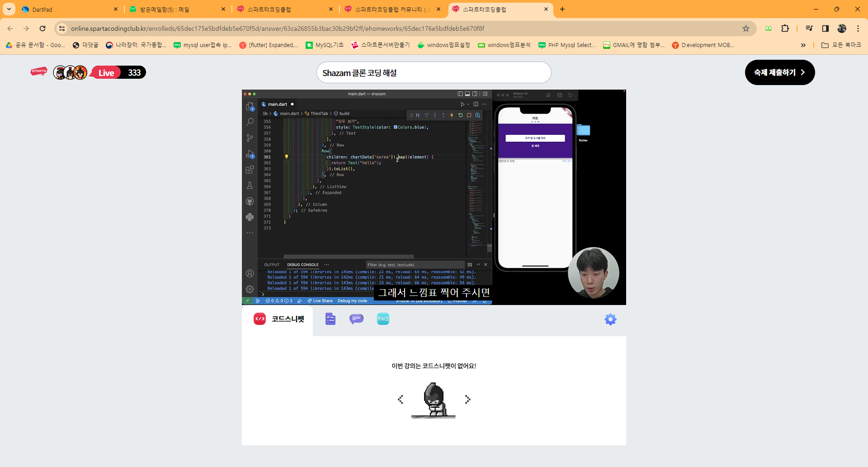Open the 공유 문서함 - Goo... bookmark
Screen dimensions: 868x467
(35, 45)
